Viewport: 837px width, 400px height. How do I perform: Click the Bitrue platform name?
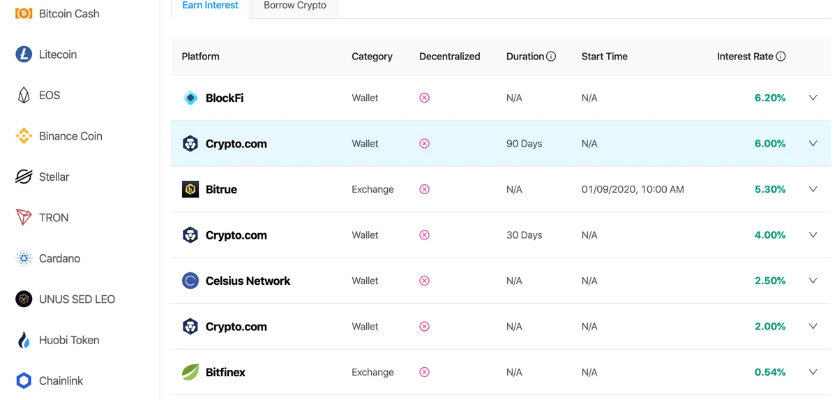[x=221, y=189]
